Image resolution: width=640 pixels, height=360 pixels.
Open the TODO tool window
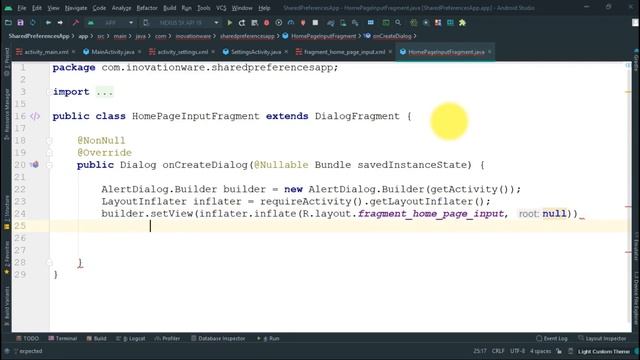pyautogui.click(x=27, y=338)
